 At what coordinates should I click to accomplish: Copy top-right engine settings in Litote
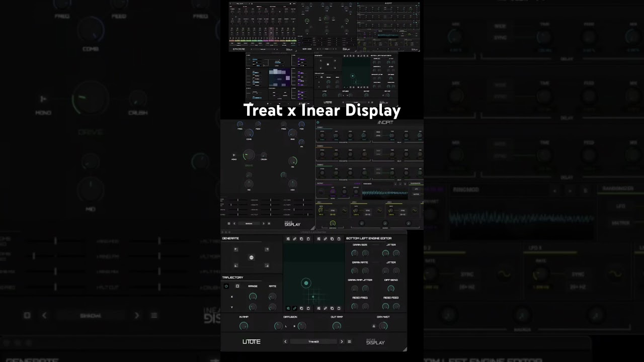332,239
